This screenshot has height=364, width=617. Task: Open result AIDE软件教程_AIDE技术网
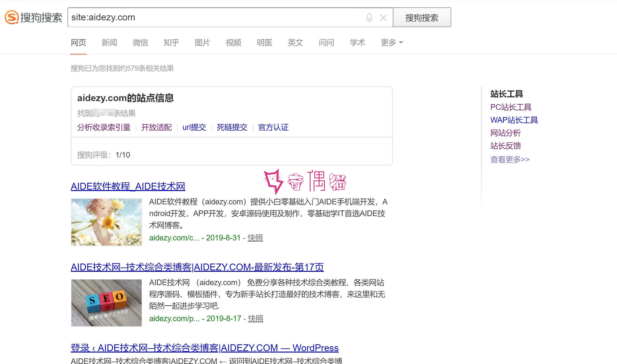pyautogui.click(x=128, y=186)
